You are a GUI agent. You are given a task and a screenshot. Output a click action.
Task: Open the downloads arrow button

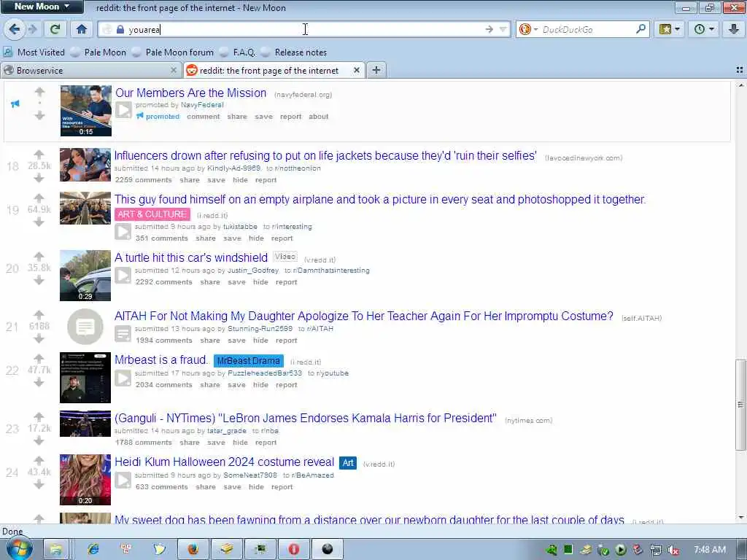pos(734,29)
